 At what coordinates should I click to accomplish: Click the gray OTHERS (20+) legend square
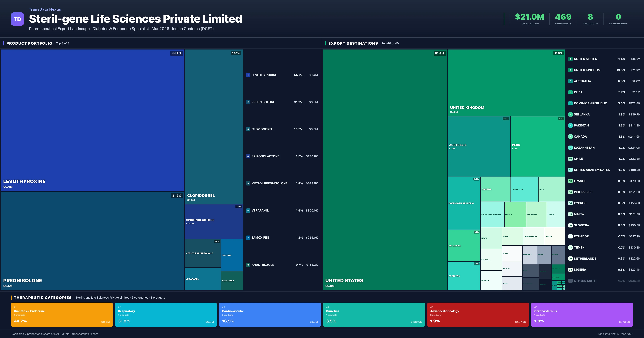(x=570, y=281)
